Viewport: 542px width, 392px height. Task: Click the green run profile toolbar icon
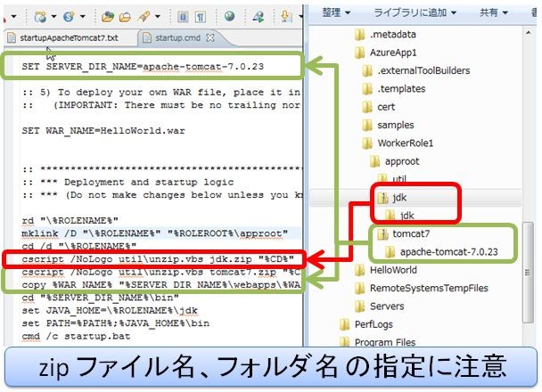point(258,16)
